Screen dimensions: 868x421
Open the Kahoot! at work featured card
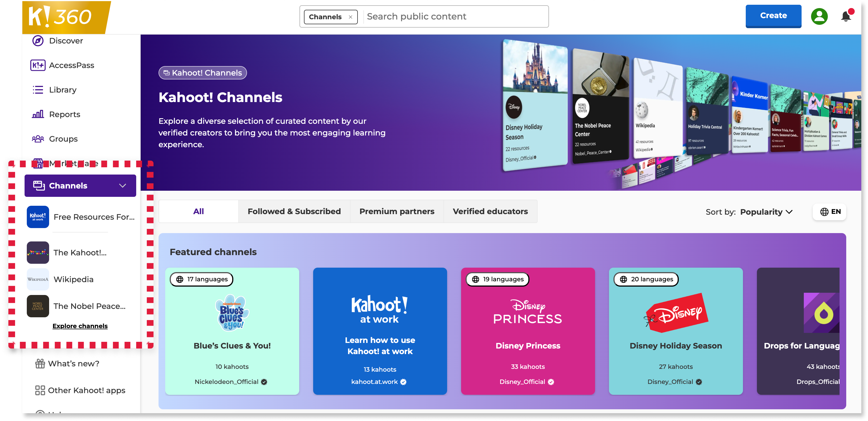tap(380, 331)
